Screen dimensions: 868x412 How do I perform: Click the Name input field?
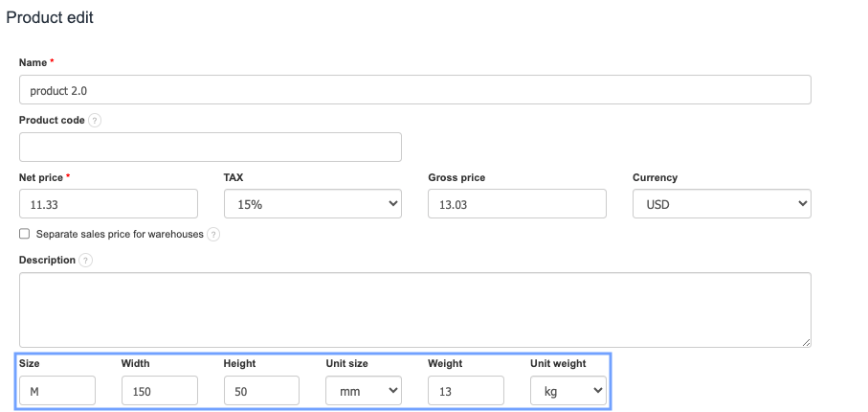pyautogui.click(x=414, y=90)
